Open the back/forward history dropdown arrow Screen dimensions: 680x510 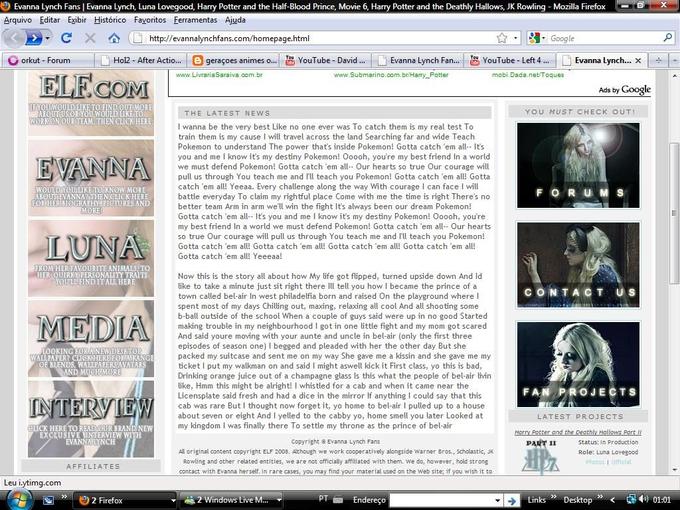click(48, 38)
